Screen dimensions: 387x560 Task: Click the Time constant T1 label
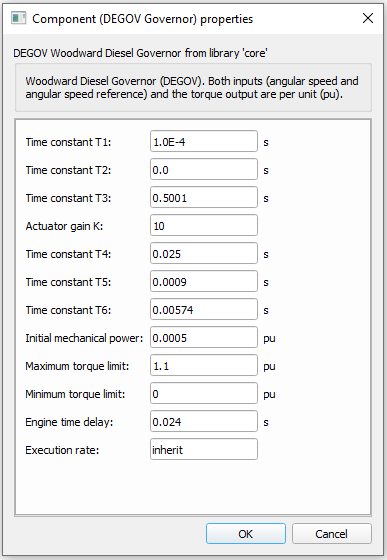[68, 142]
